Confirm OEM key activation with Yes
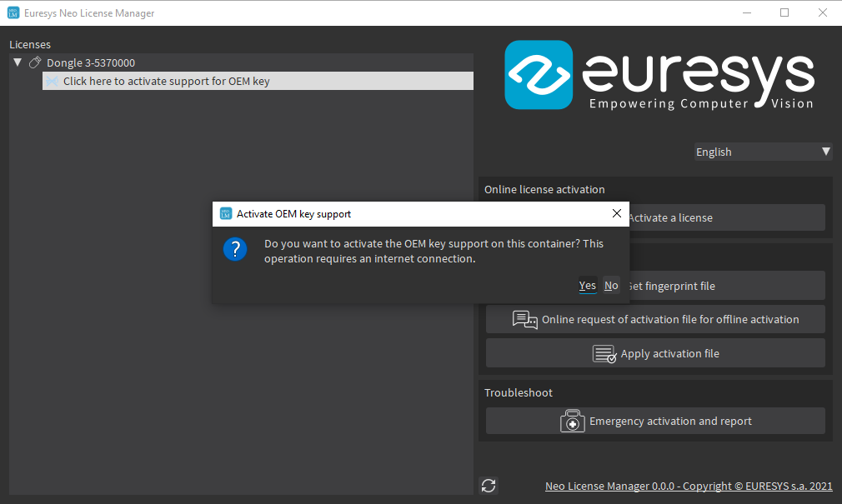Viewport: 842px width, 504px height. pos(587,286)
